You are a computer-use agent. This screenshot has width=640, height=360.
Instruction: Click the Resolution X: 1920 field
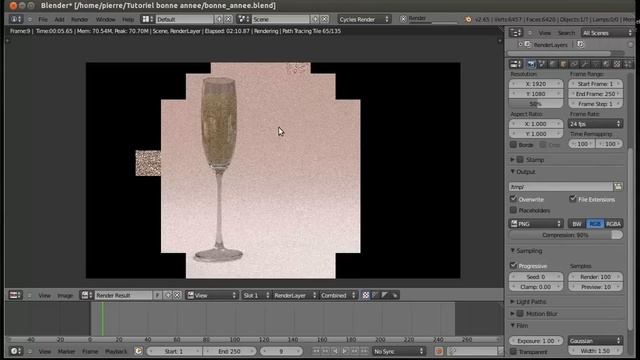click(x=536, y=84)
